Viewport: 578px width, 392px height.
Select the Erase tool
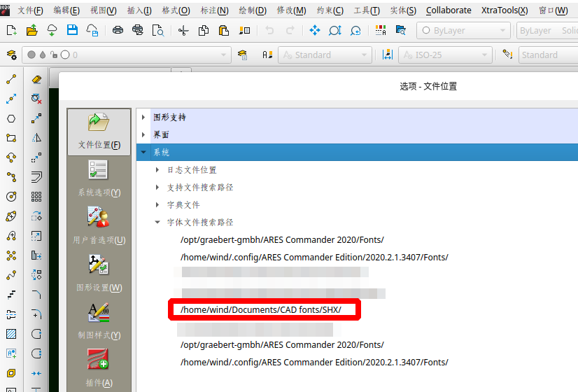(x=36, y=79)
